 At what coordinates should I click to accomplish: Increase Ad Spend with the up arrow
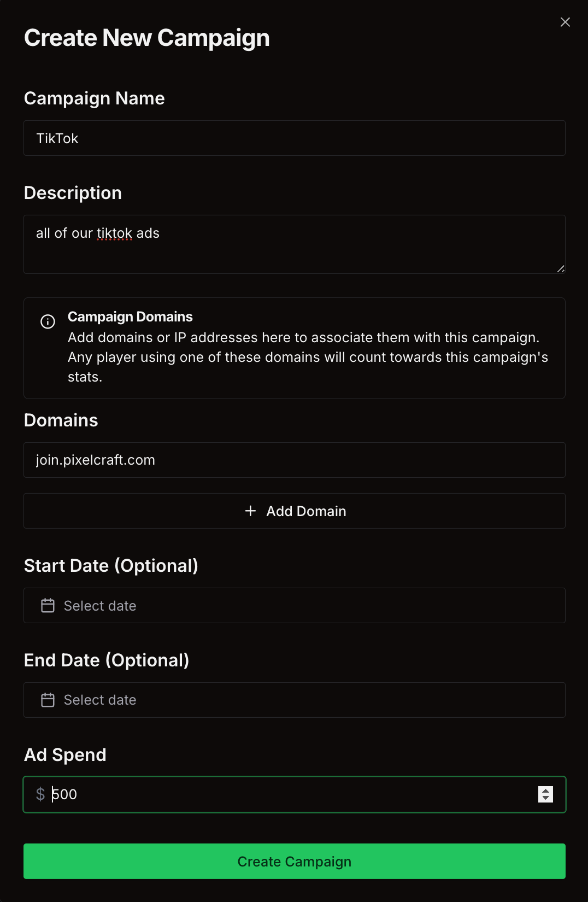pyautogui.click(x=545, y=790)
